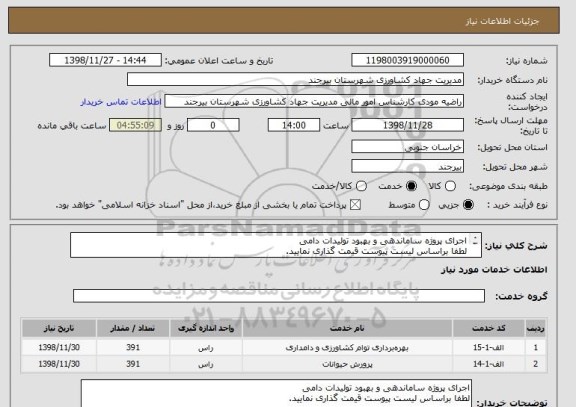
Task: Select the جزیی purchase type radio
Action: tap(468, 205)
